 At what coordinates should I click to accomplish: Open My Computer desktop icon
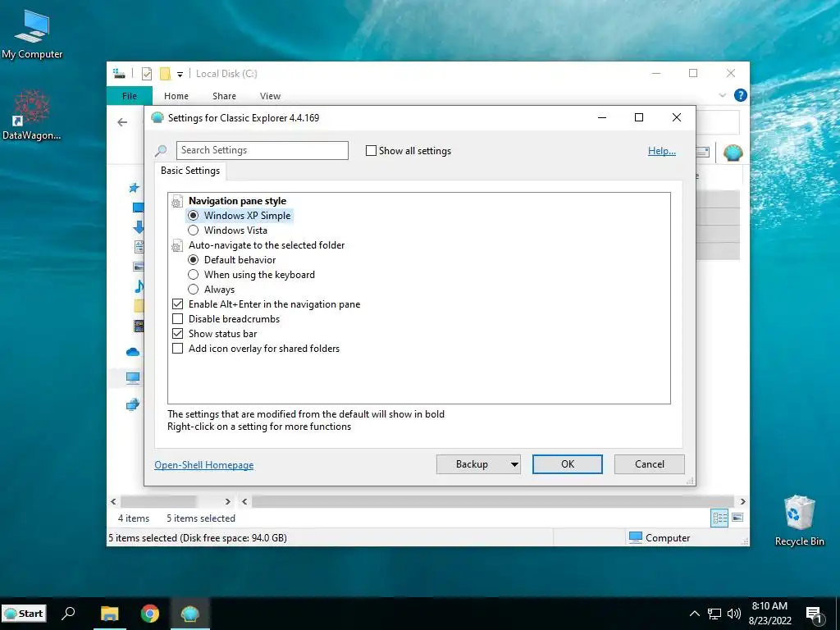point(32,33)
